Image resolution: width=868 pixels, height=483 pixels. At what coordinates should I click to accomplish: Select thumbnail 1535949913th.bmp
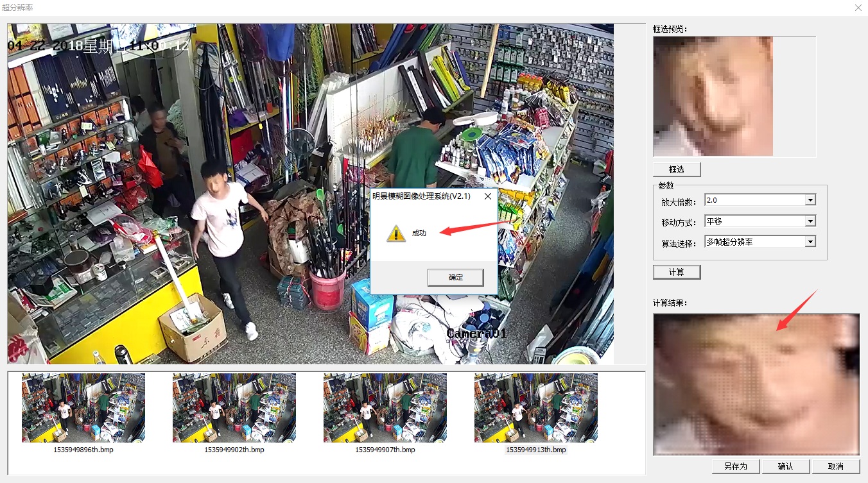[536, 409]
